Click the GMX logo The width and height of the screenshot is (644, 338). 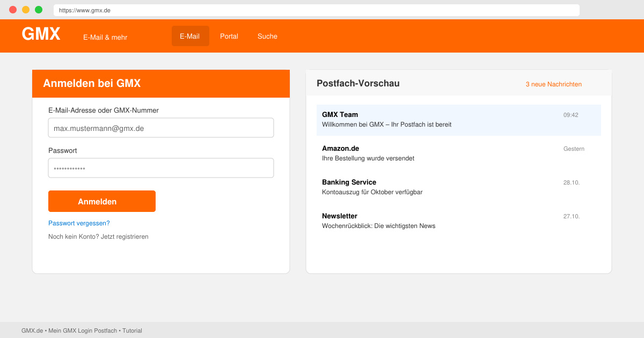coord(41,34)
